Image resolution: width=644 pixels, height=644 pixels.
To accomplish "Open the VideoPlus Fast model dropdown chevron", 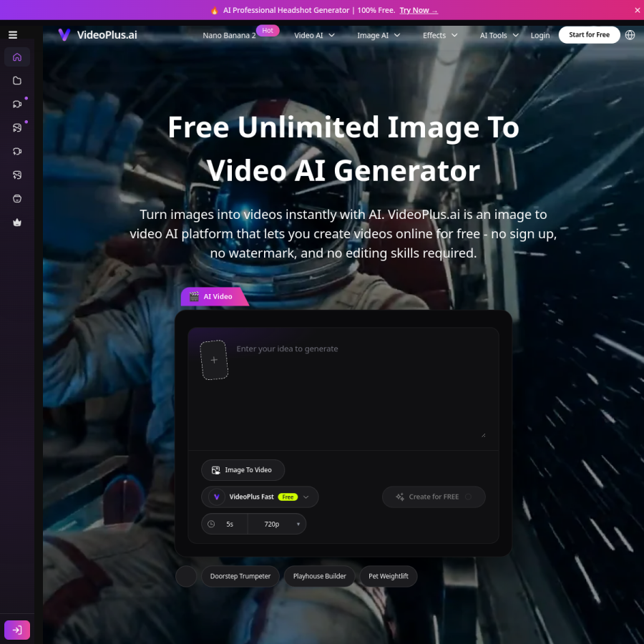I will [306, 497].
